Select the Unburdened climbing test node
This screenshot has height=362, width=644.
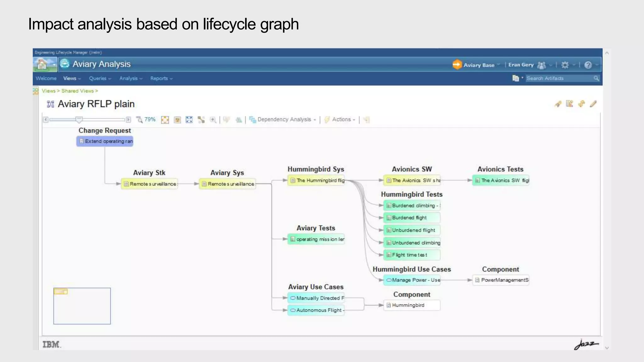click(412, 243)
